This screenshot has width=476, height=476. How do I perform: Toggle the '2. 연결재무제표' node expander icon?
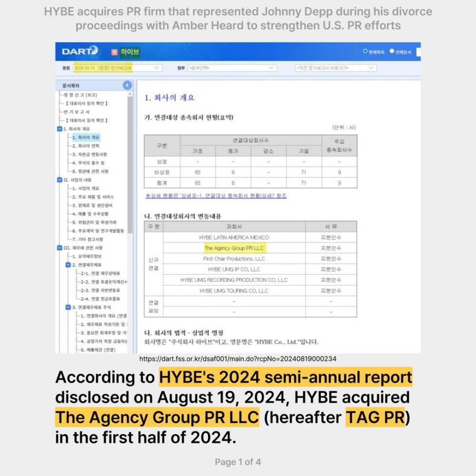68,265
